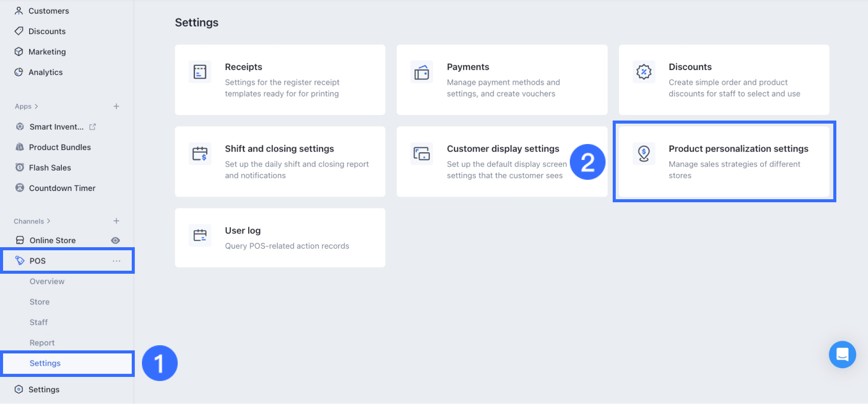Click the Product Bundles app icon
The image size is (868, 404).
coord(20,147)
